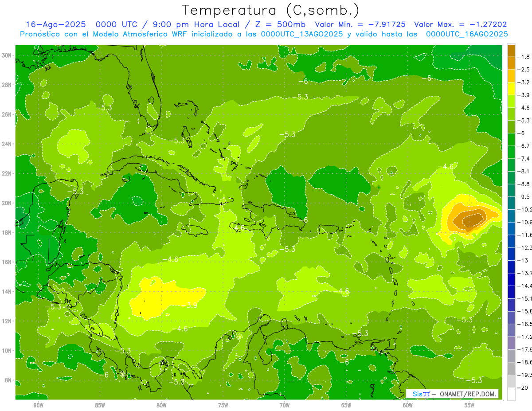Click the legend value -3.2

click(x=524, y=82)
